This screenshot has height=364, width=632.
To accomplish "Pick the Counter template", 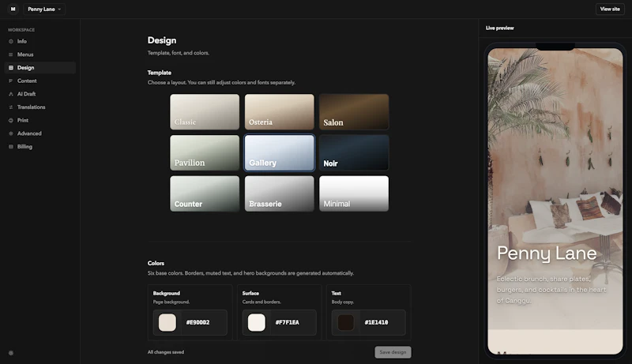I will click(x=205, y=193).
